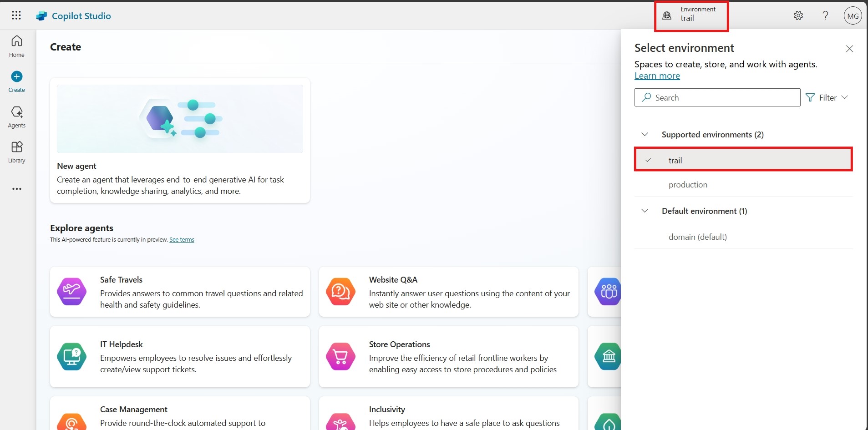Click the environment Search field
This screenshot has width=868, height=430.
tap(717, 98)
